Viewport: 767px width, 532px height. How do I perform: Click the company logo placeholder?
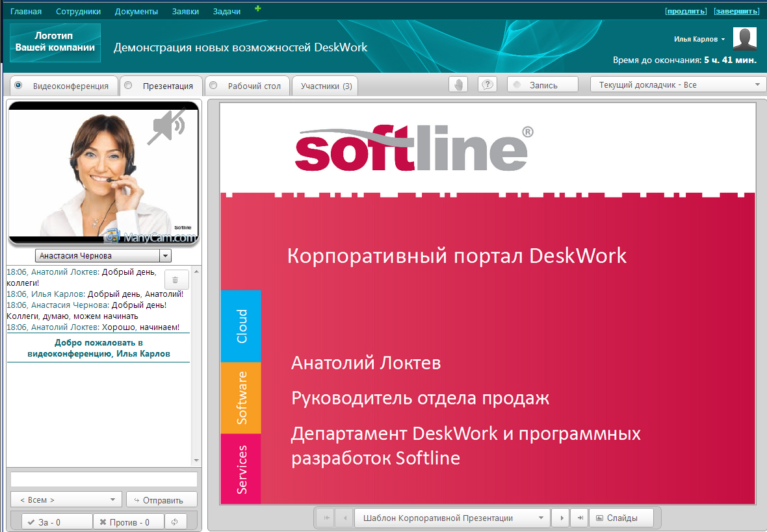[55, 42]
